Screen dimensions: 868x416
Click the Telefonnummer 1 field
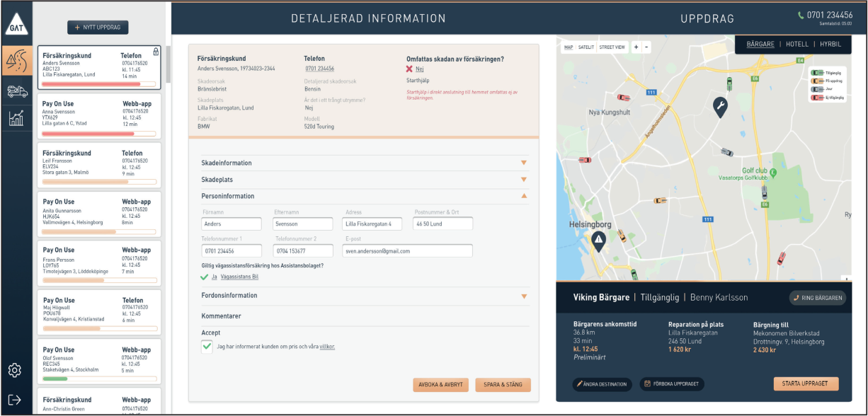232,251
